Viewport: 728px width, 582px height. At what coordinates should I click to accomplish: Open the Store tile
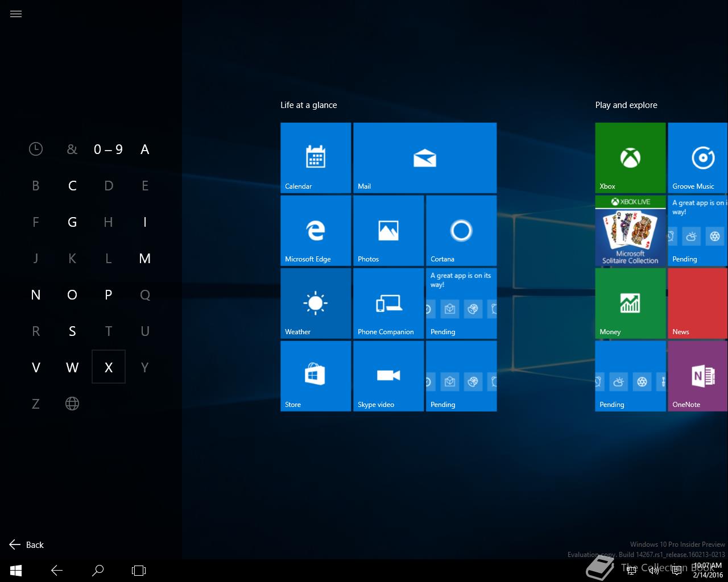316,376
